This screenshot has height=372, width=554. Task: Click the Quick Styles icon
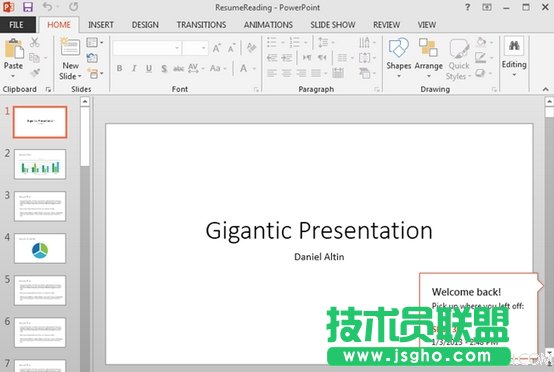click(x=459, y=49)
